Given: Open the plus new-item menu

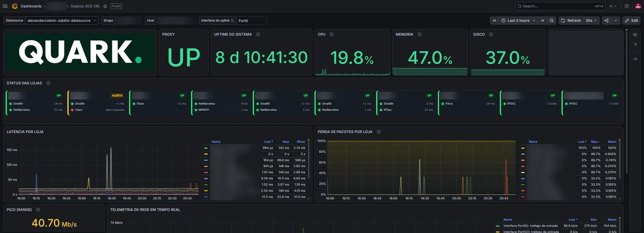Looking at the screenshot, I should [x=613, y=6].
